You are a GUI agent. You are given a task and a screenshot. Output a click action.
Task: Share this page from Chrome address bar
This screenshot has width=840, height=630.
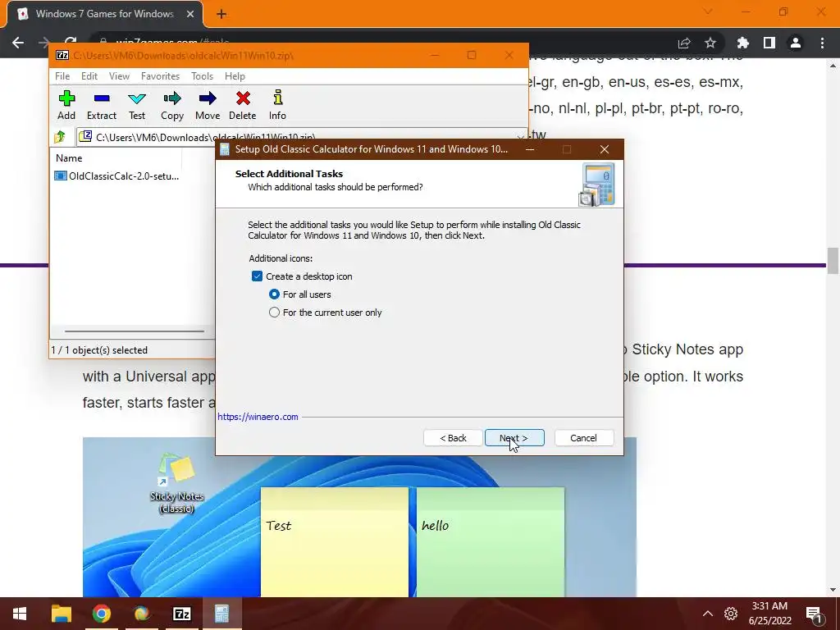pyautogui.click(x=684, y=43)
